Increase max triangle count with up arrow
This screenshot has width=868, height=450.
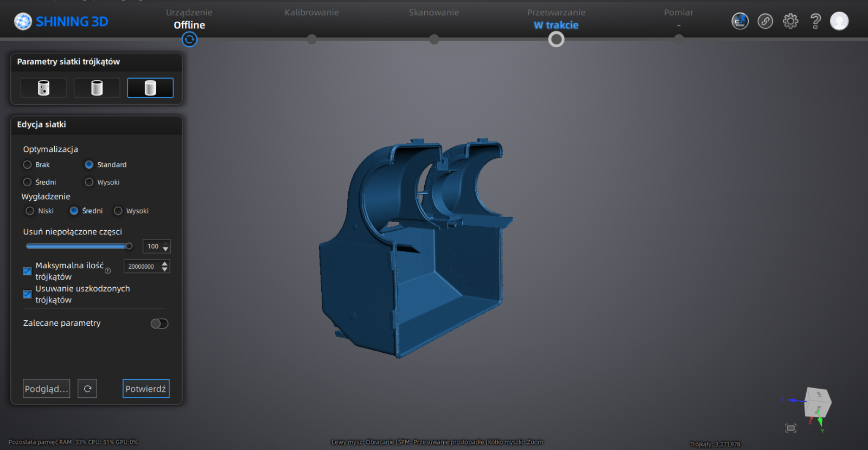tap(165, 263)
